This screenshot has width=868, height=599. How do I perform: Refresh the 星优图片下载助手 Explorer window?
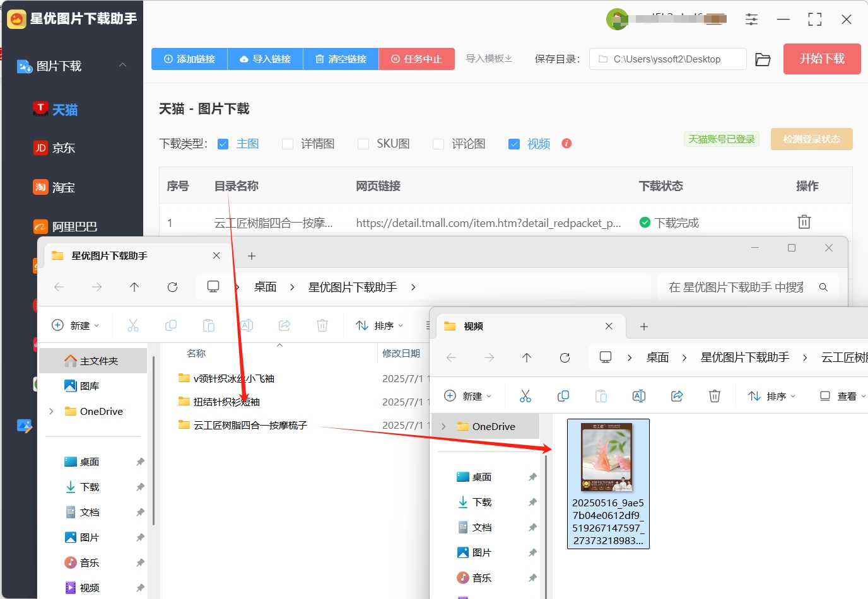[x=172, y=287]
